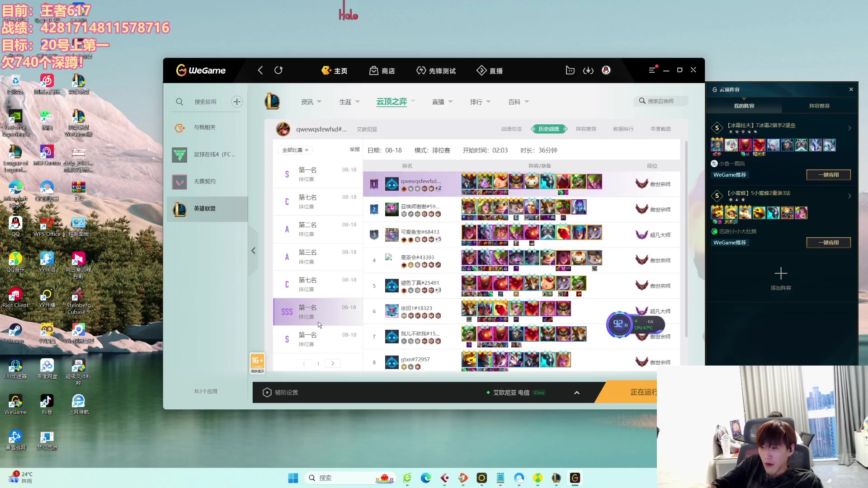This screenshot has height=488, width=868.
Task: Switch to 阵容推荐 tab in 云顶阵容 panel
Action: pyautogui.click(x=819, y=106)
